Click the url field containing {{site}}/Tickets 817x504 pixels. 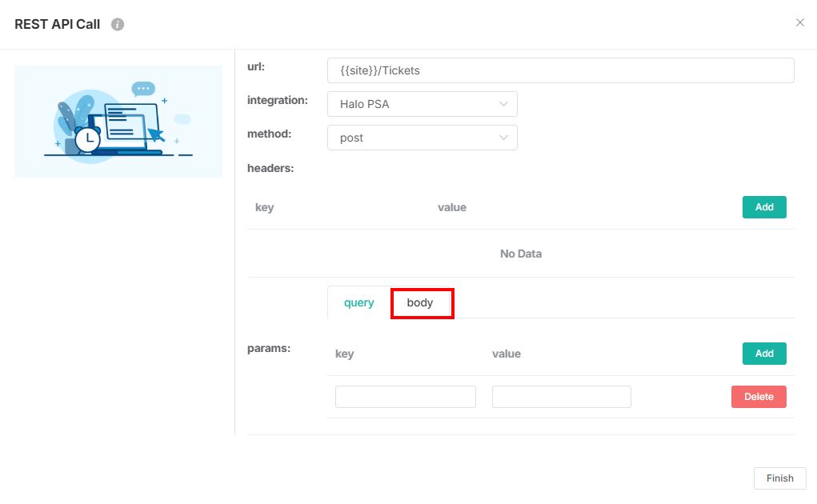(560, 70)
